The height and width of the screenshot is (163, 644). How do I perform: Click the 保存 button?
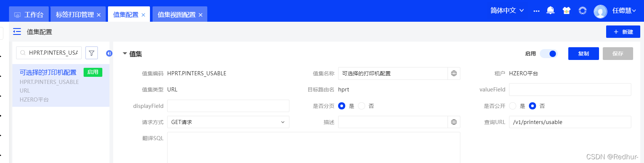[x=618, y=54]
